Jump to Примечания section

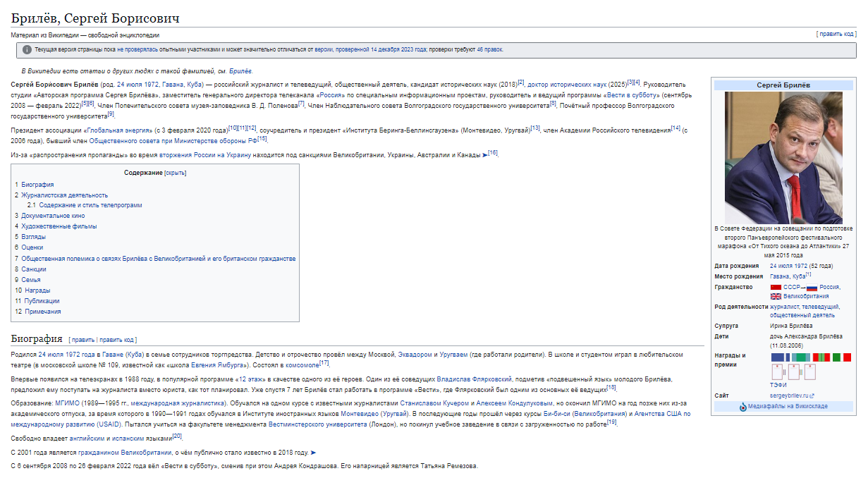point(37,312)
